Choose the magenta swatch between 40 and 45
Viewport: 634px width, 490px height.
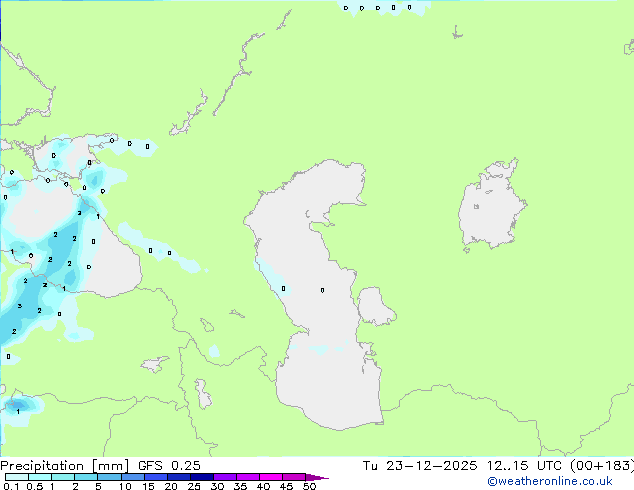tap(271, 477)
